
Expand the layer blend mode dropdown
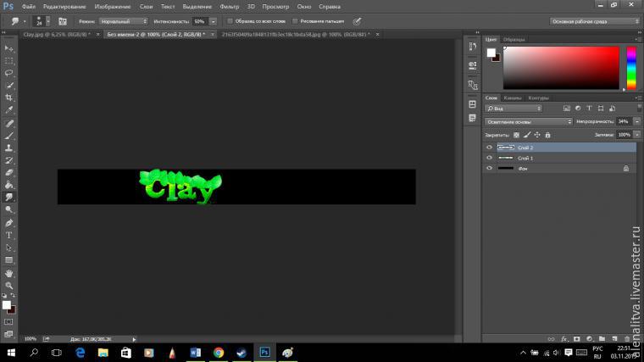click(529, 122)
